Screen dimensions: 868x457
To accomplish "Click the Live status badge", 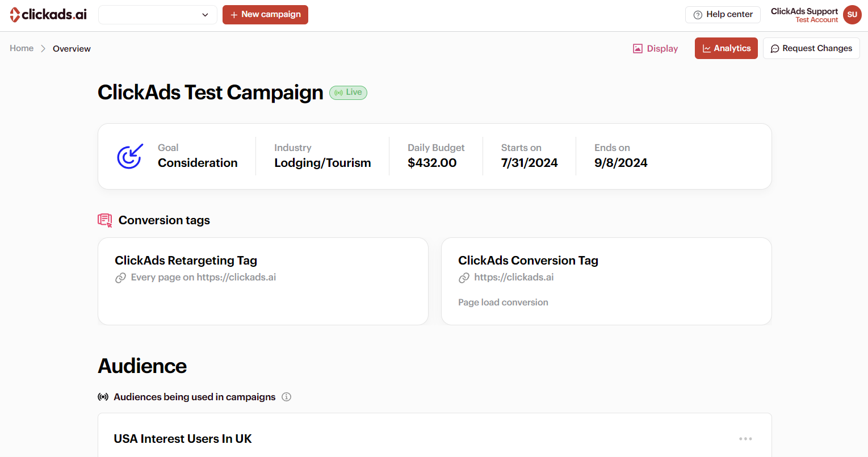I will tap(348, 93).
